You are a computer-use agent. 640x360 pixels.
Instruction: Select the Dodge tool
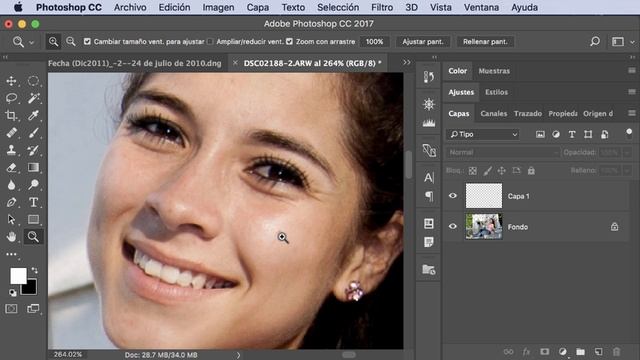33,185
